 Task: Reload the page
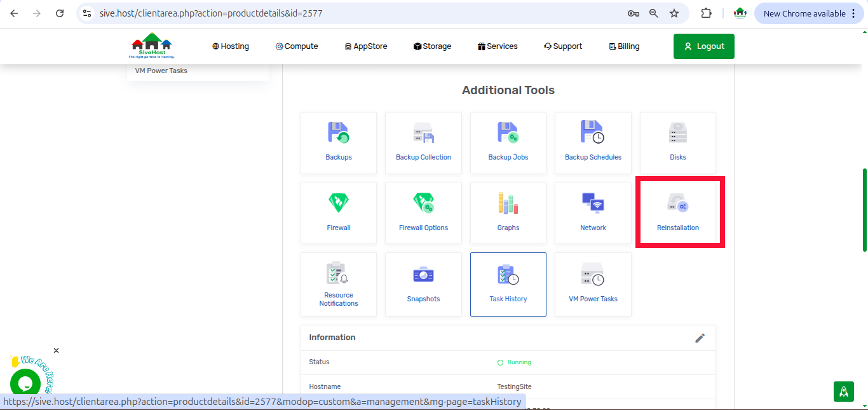coord(60,13)
